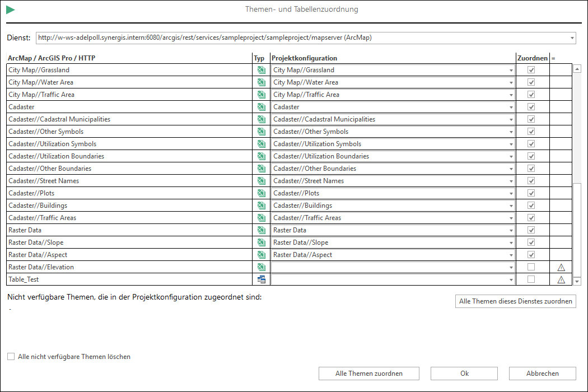Click the Typ icon beside Cadaster//Plots
The image size is (588, 392).
tap(261, 193)
